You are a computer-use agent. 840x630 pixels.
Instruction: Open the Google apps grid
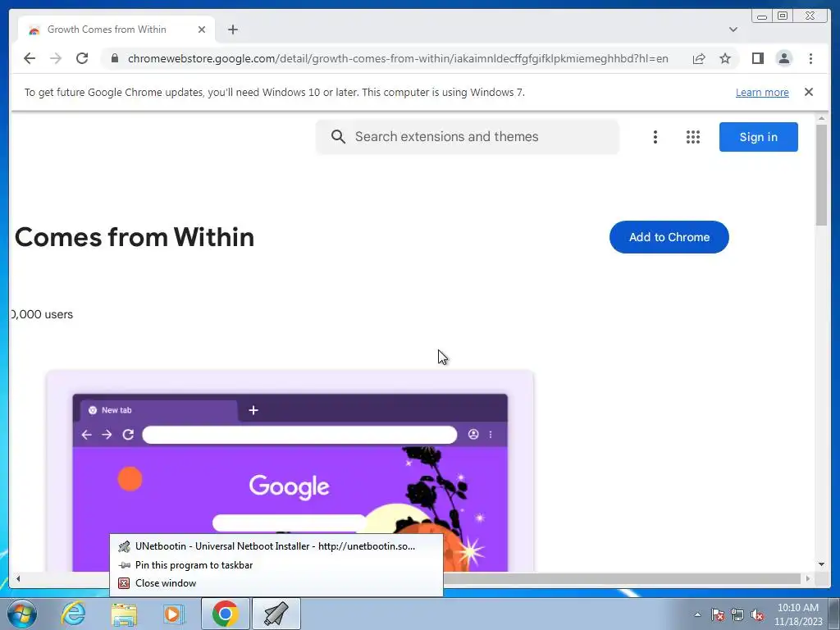(692, 137)
